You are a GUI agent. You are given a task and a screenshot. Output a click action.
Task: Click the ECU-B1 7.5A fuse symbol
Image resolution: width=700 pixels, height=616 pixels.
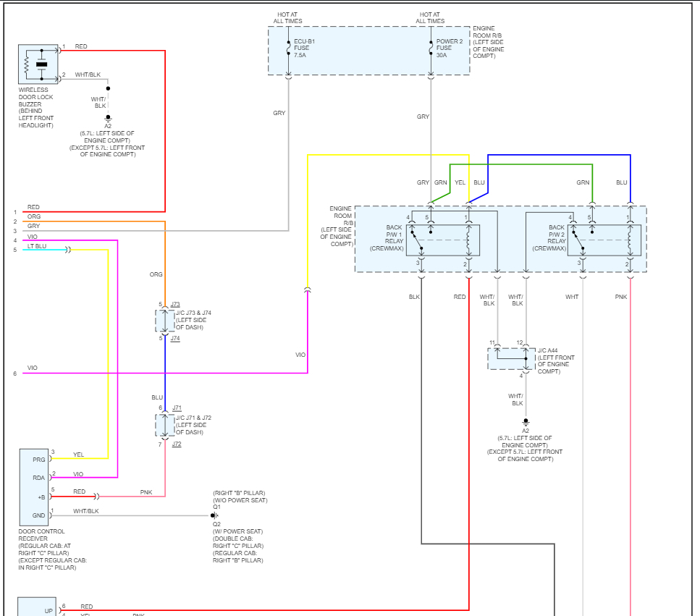click(288, 48)
